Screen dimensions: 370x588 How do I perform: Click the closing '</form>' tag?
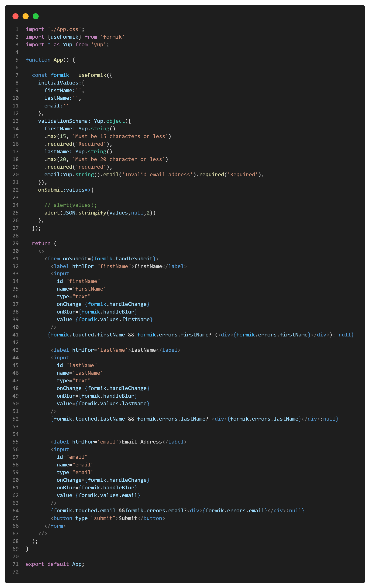(55, 526)
